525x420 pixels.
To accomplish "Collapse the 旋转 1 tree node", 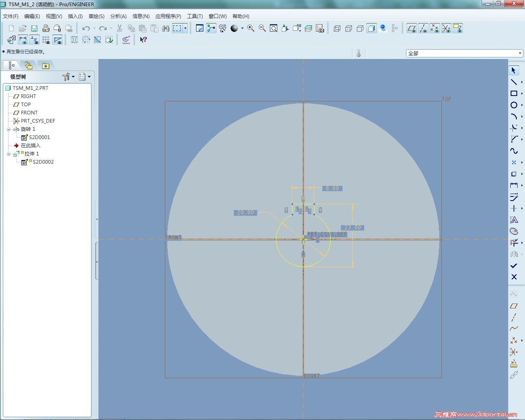I will (x=9, y=129).
